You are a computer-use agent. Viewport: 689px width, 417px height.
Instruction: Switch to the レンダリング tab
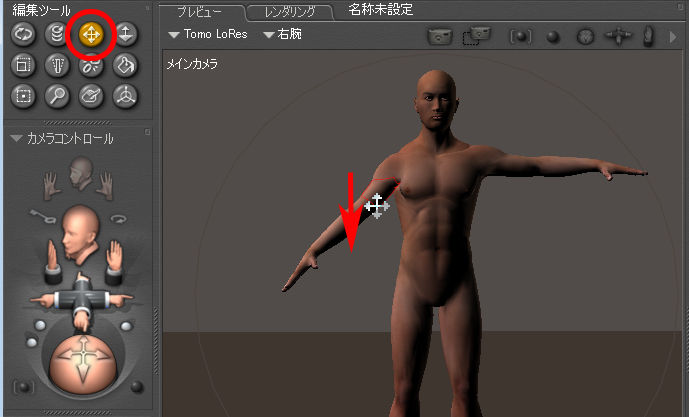[x=290, y=12]
